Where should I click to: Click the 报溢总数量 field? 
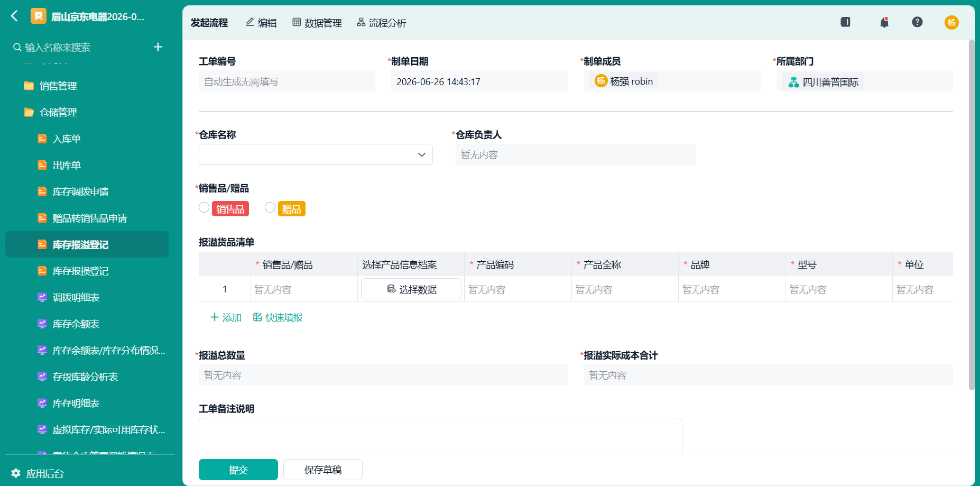383,375
